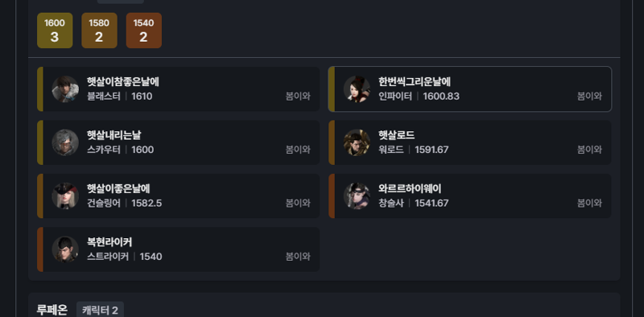
Task: Select the 1600 level filter badge
Action: pos(55,31)
